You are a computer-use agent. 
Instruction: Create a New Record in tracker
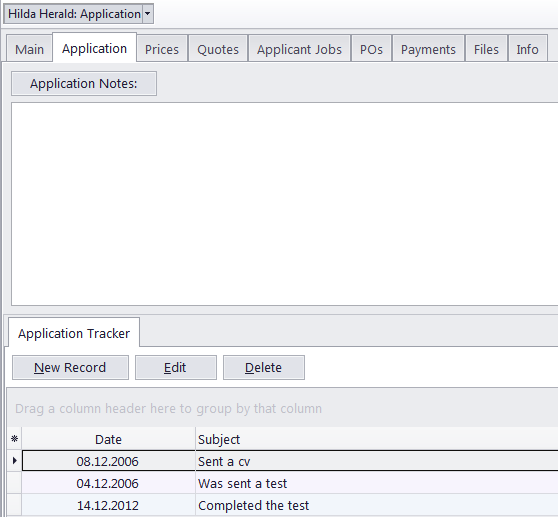70,367
